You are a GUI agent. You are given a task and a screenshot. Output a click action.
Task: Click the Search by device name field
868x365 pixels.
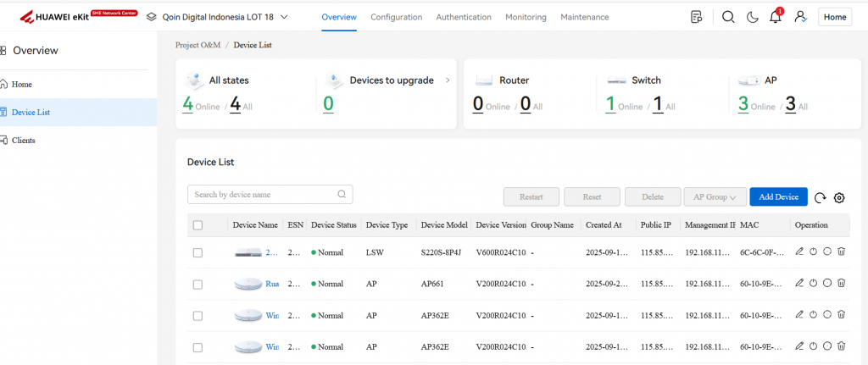point(261,195)
